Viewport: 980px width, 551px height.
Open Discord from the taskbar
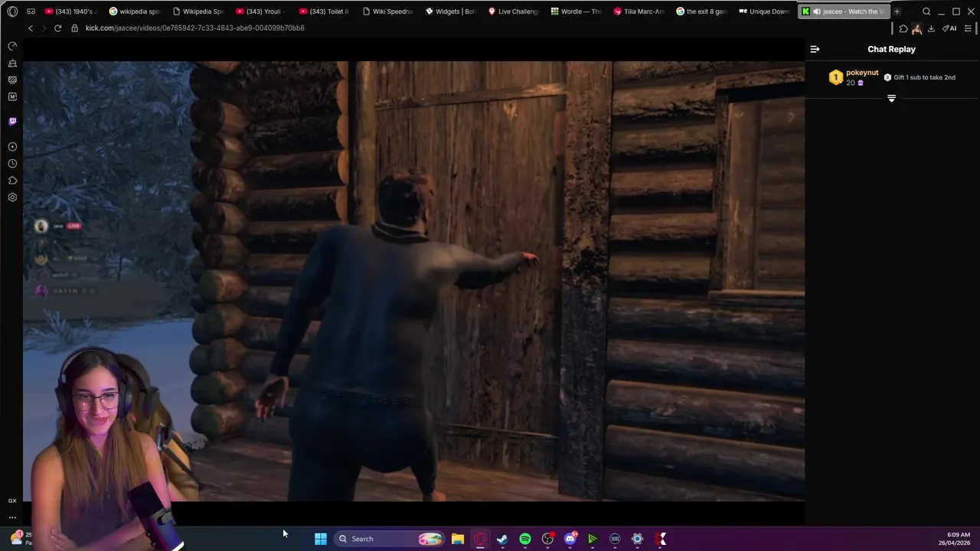570,539
